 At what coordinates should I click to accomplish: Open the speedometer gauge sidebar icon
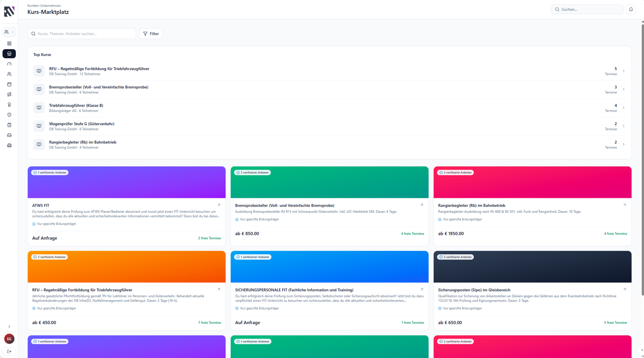coord(9,64)
